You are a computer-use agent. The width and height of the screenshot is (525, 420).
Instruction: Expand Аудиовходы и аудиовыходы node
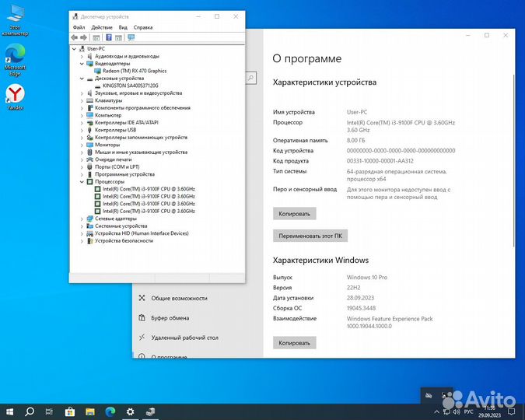(82, 56)
